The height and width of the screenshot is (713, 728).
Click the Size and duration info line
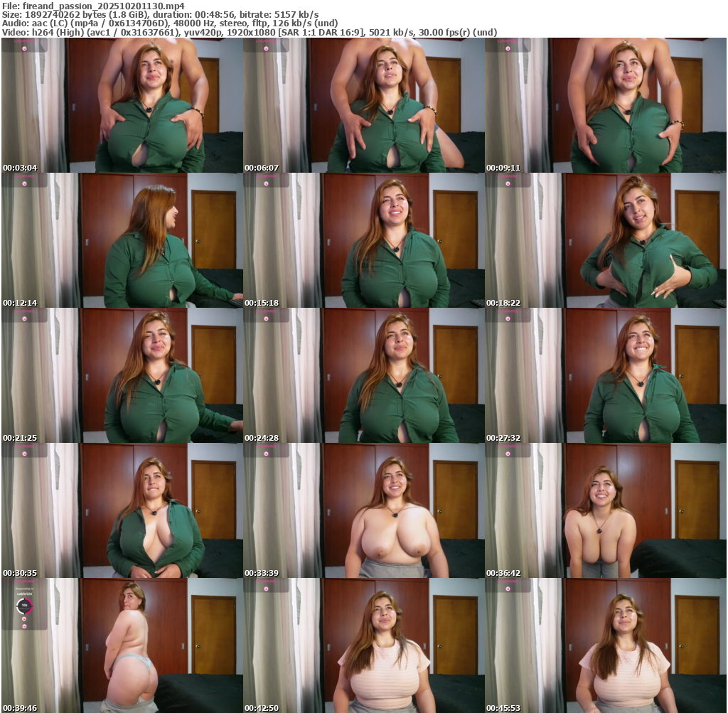click(160, 14)
